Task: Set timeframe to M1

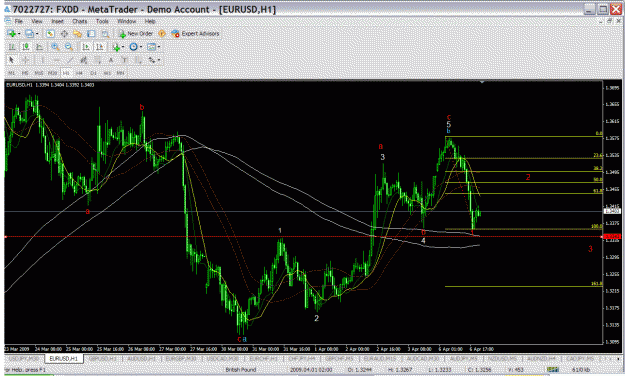Action: click(11, 73)
